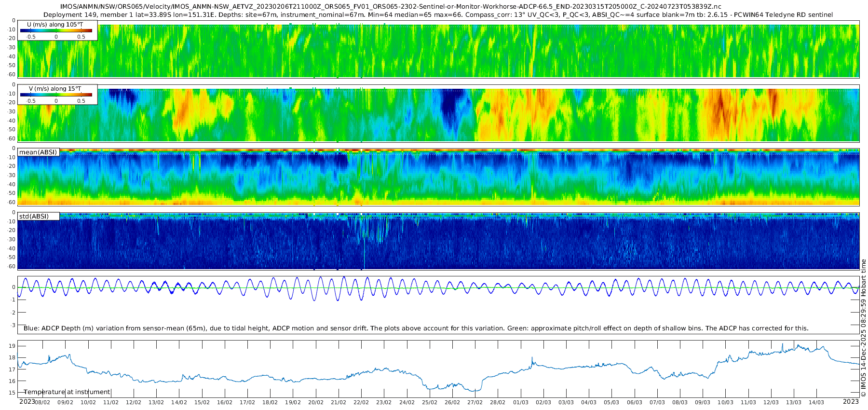The image size is (868, 410).
Task: Click the 14/03 date tick label
Action: 816,402
